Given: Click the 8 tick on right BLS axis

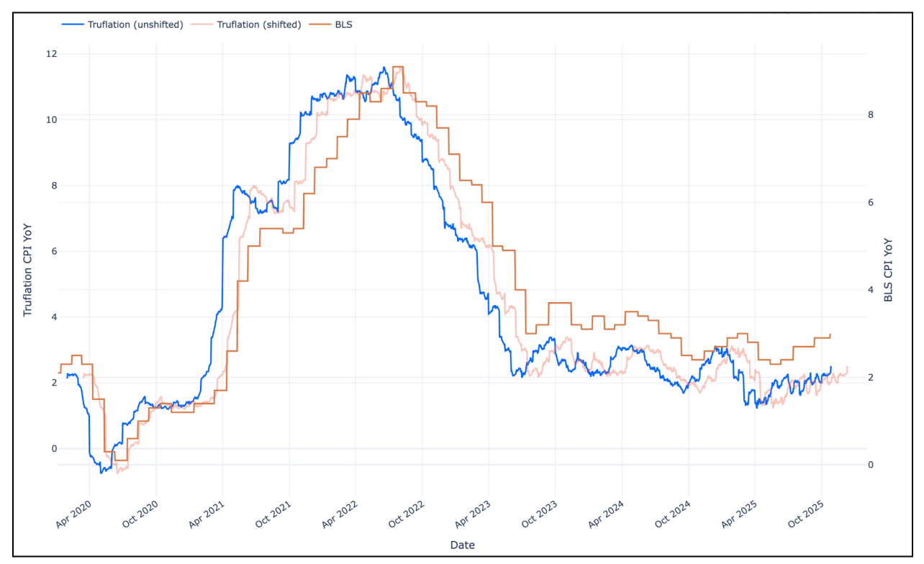Looking at the screenshot, I should click(871, 115).
